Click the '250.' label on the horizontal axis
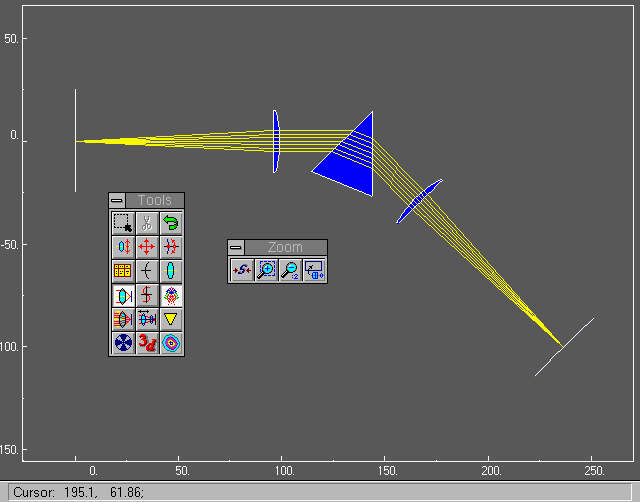Image resolution: width=640 pixels, height=502 pixels. [594, 471]
